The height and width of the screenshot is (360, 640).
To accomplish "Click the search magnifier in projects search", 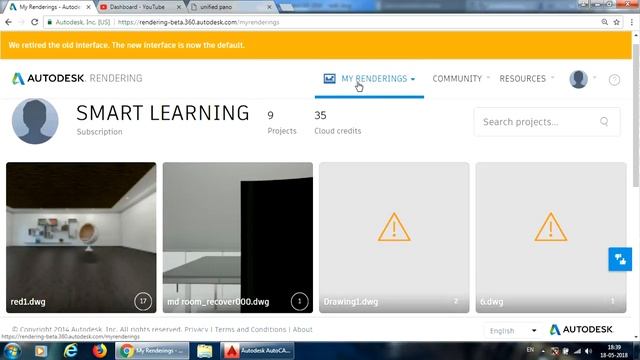I will point(604,121).
